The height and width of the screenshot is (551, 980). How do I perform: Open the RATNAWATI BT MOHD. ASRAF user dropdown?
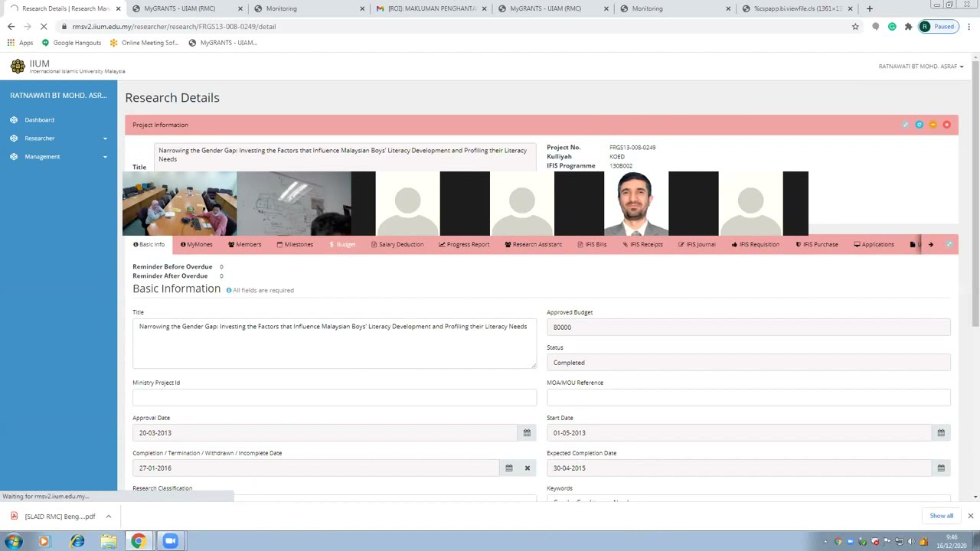click(x=921, y=67)
